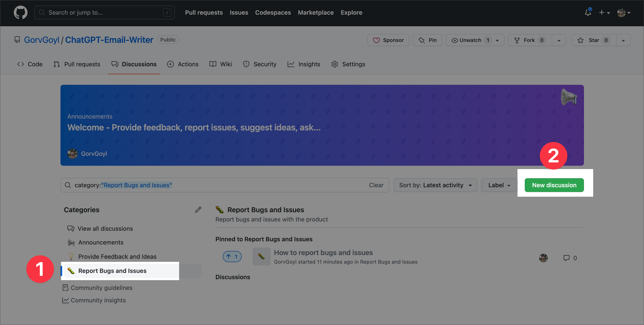Screen dimensions: 644x325
Task: Click the Unwatch button
Action: [470, 40]
